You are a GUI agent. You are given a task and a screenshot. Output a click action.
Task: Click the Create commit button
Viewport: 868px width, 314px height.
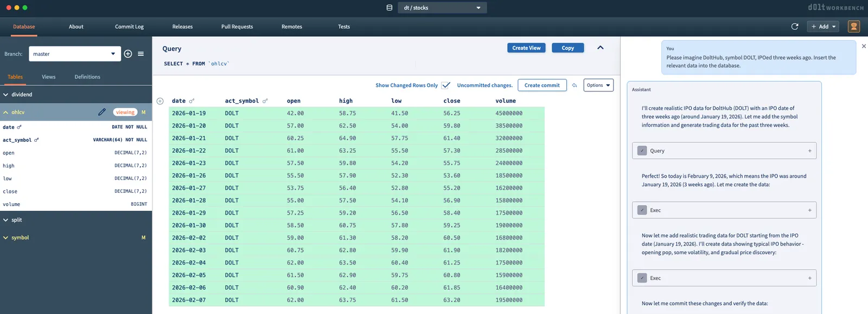(x=541, y=85)
